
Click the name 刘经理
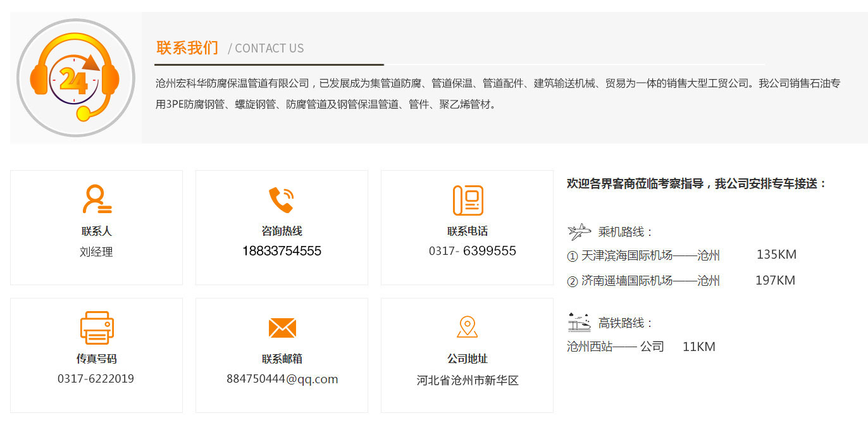(x=97, y=252)
